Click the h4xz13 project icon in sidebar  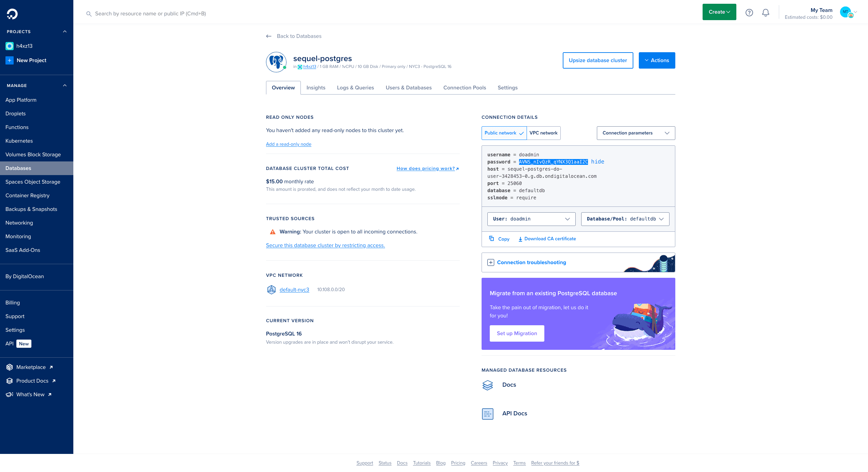click(10, 46)
